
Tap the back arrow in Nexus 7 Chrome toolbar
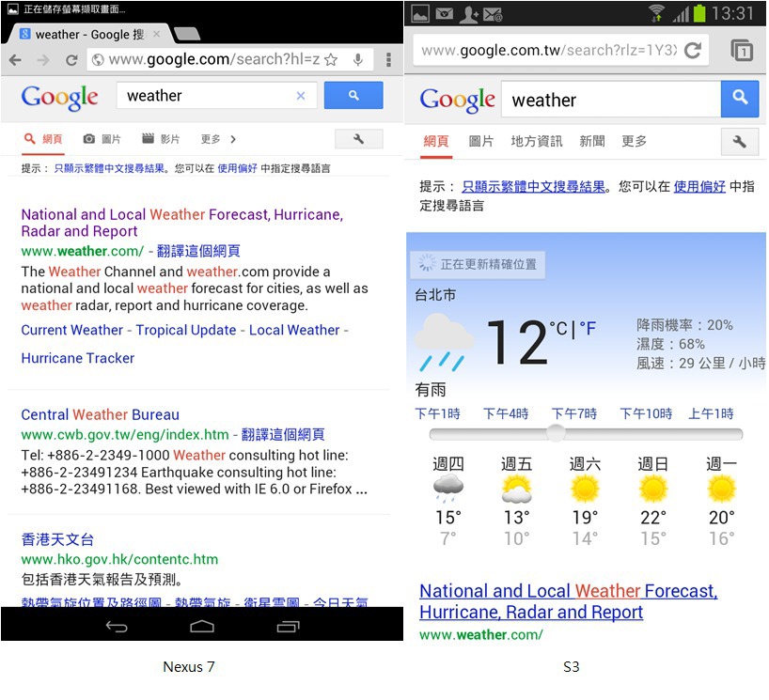click(15, 60)
